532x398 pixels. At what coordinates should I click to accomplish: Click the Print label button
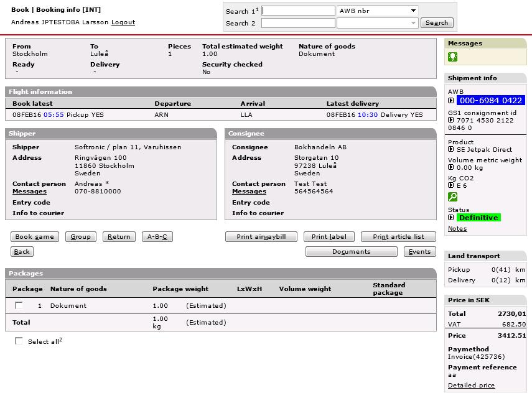click(329, 237)
